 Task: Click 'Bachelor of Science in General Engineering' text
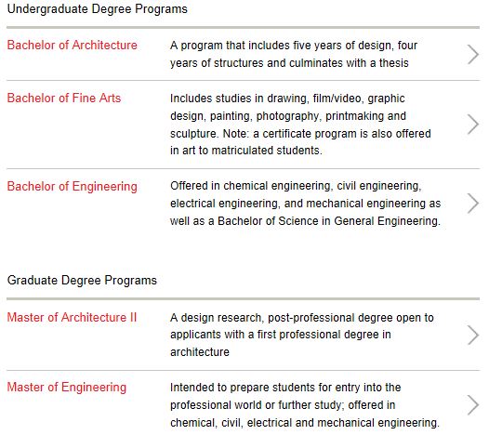[x=329, y=221]
